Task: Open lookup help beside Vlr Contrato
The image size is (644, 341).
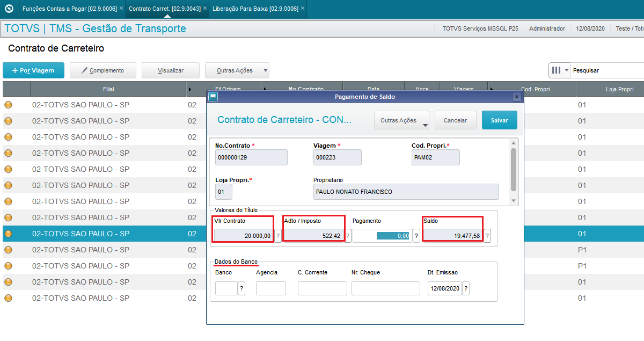Action: (278, 236)
